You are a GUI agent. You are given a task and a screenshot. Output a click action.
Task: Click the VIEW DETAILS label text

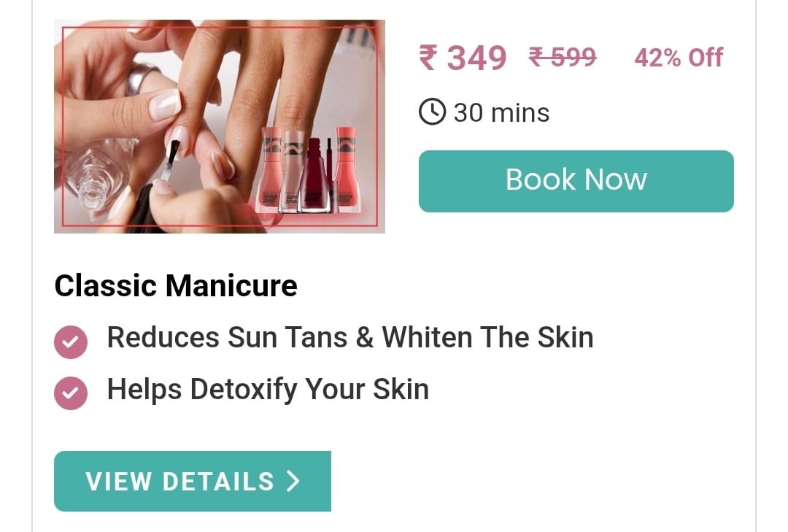pos(180,481)
